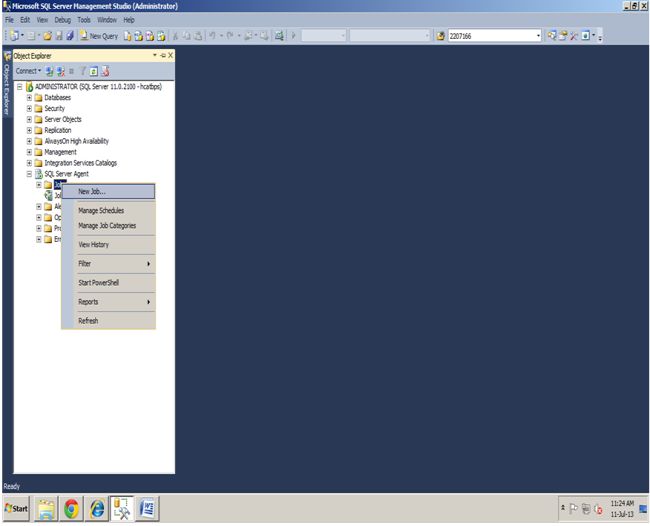The height and width of the screenshot is (526, 650).
Task: Open Internet Explorer from the taskbar
Action: (97, 509)
